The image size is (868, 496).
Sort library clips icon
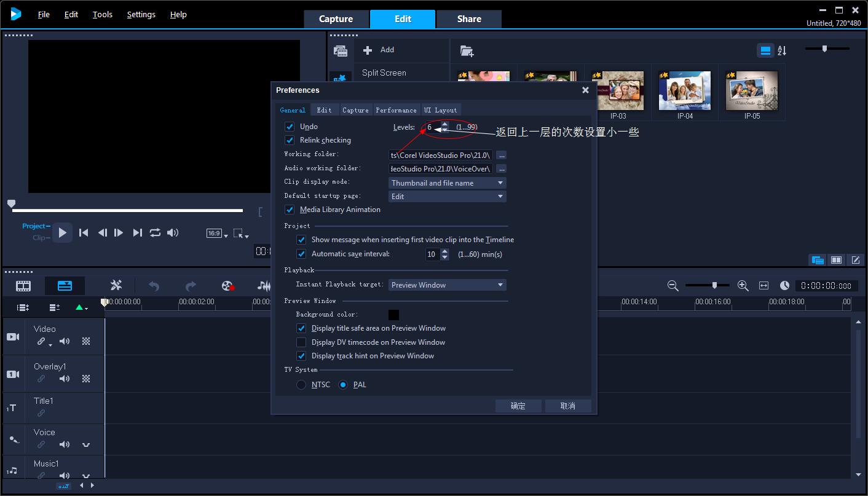tap(782, 51)
